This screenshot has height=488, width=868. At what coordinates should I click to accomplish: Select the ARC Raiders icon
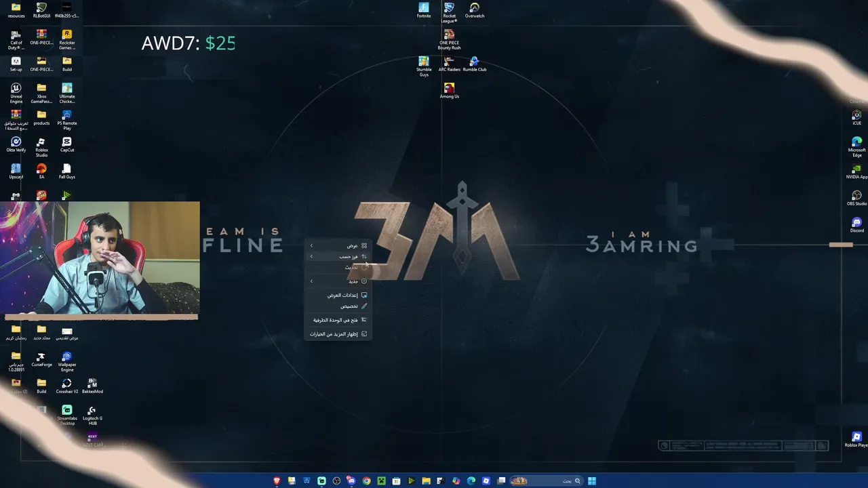449,64
